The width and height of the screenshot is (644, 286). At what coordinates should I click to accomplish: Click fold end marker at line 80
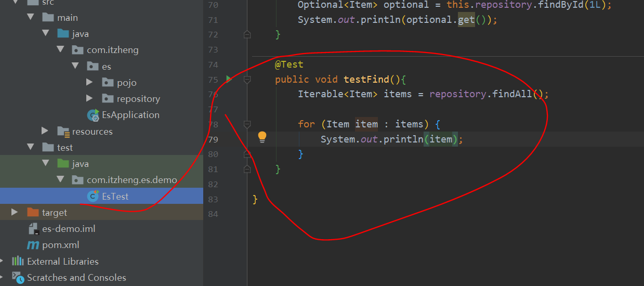247,154
